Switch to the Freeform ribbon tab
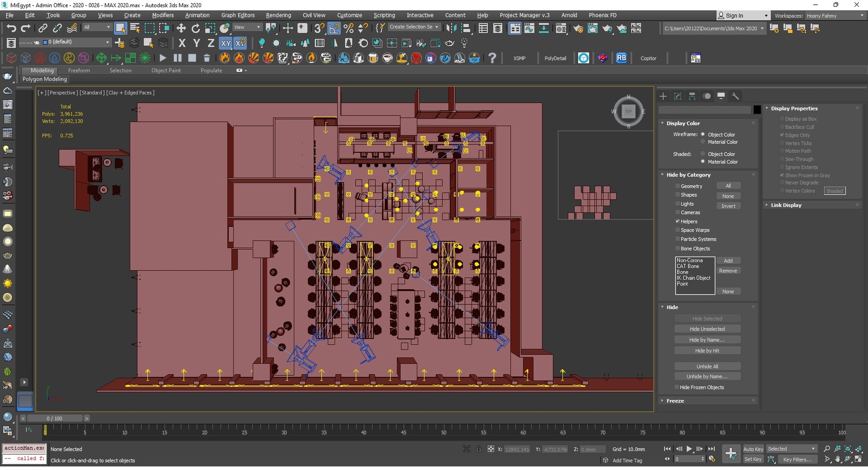 coord(79,70)
